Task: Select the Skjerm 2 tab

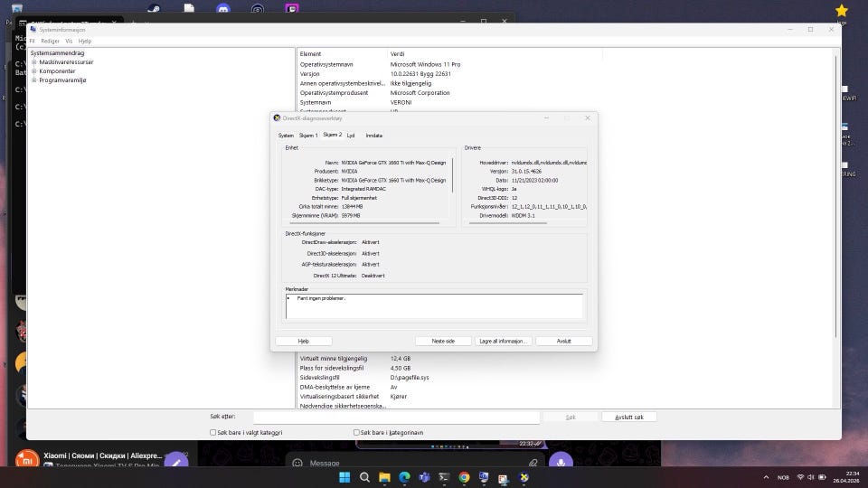Action: [332, 135]
